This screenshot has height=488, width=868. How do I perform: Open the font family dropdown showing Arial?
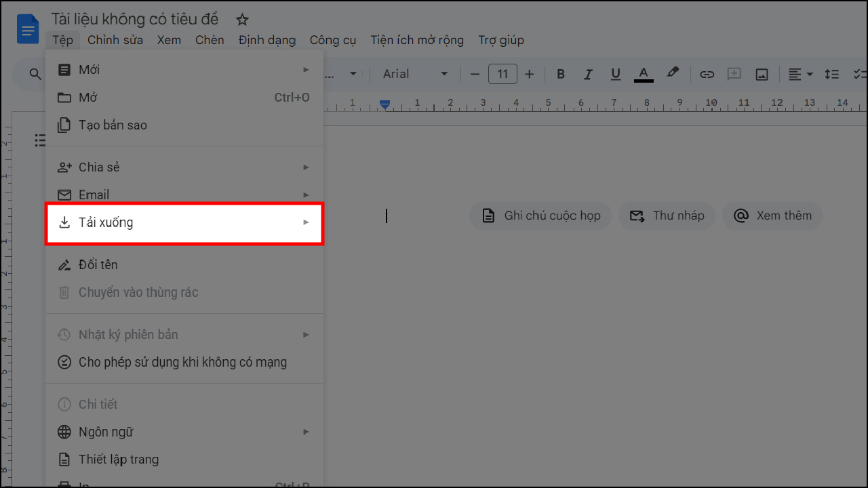tap(414, 74)
